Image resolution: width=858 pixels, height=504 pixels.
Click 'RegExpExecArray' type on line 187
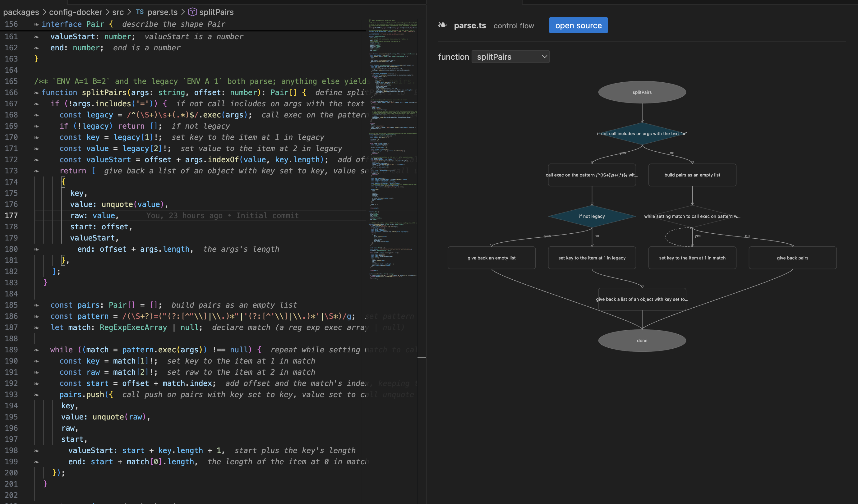coord(133,328)
